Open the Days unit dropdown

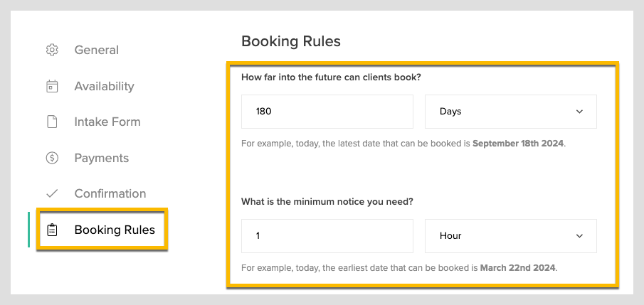click(510, 112)
